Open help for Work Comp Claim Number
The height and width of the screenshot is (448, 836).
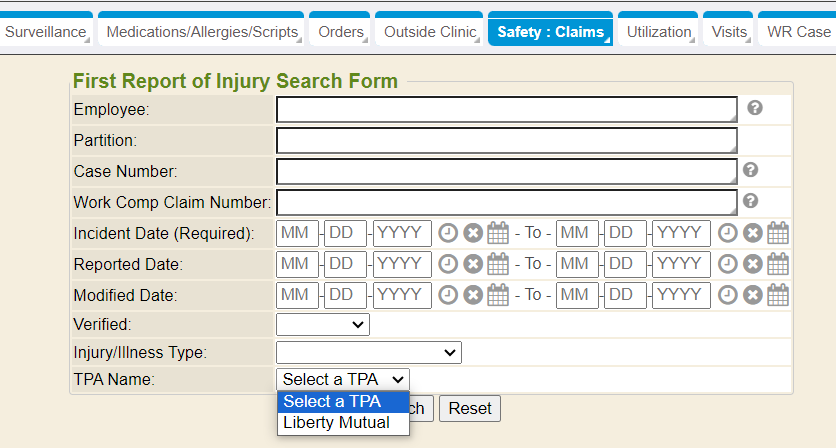tap(751, 201)
